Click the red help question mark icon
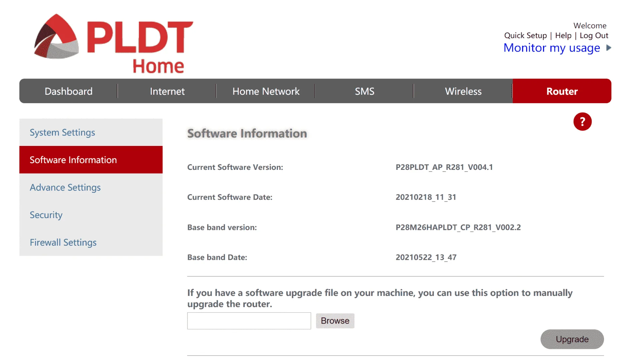The height and width of the screenshot is (364, 631). coord(582,122)
